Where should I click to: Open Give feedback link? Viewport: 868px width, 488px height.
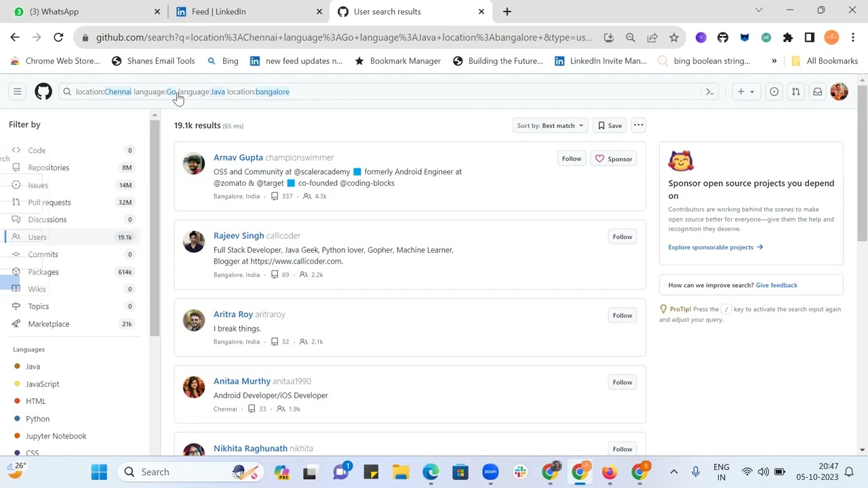point(776,285)
